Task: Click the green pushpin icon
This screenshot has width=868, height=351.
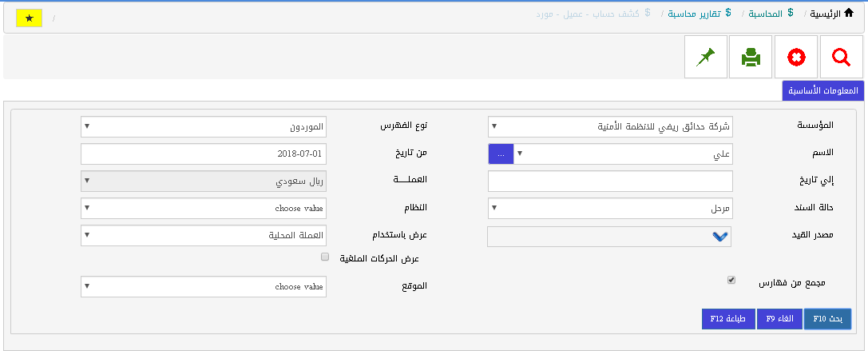Action: tap(706, 58)
